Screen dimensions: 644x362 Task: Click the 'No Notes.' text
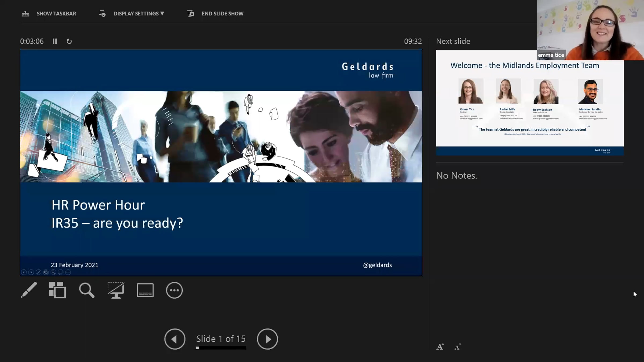pos(456,175)
